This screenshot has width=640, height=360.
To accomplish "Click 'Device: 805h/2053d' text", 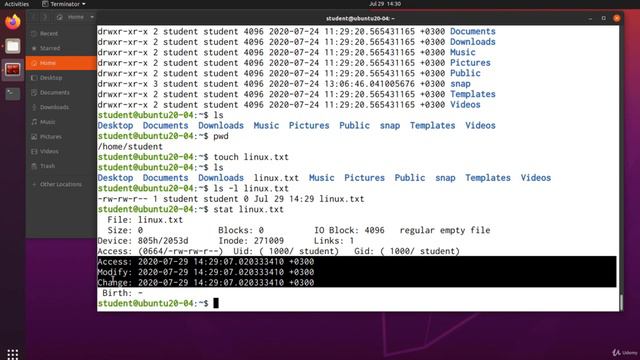I will coord(143,241).
